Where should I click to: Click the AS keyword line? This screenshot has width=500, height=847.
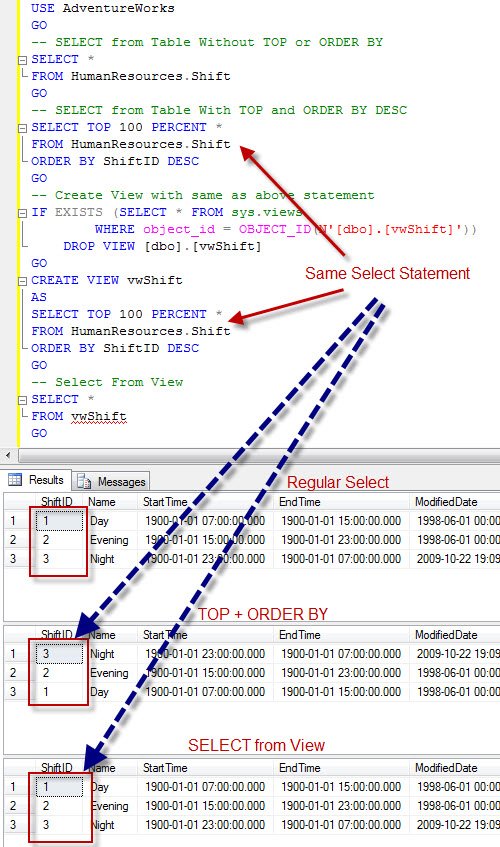coord(39,297)
